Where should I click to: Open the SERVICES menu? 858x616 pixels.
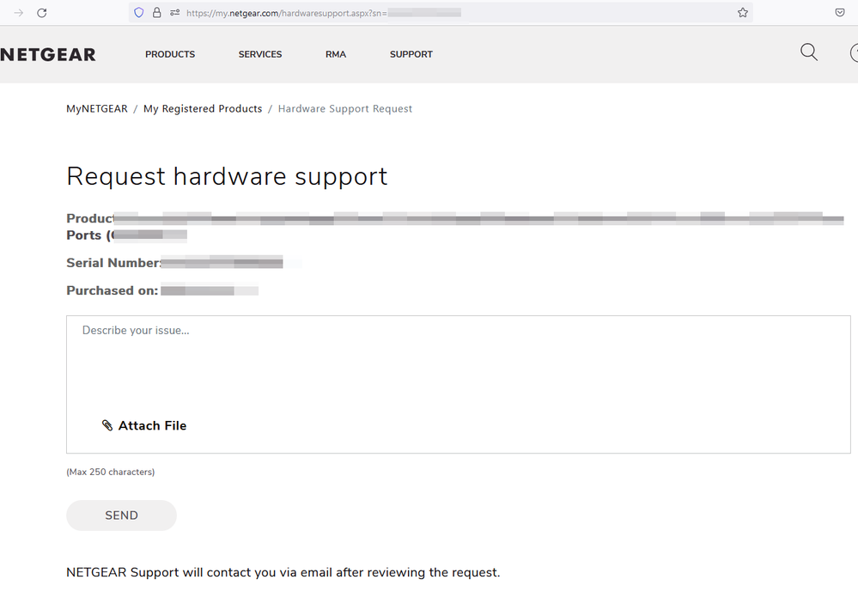(x=259, y=54)
